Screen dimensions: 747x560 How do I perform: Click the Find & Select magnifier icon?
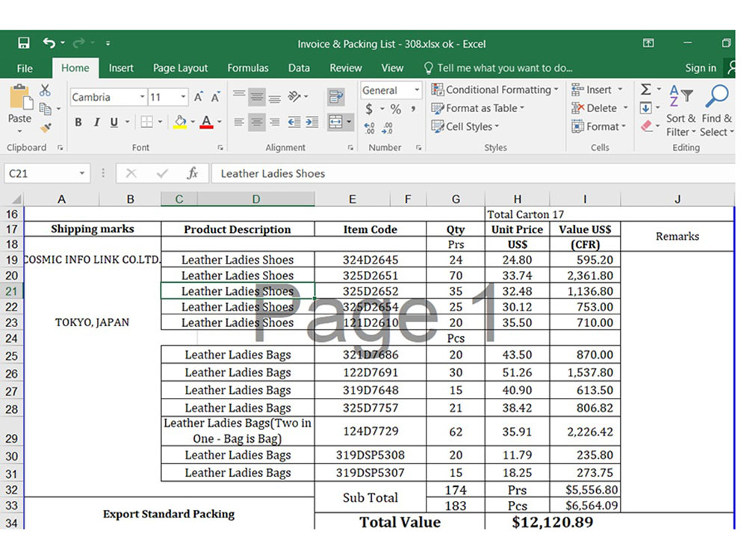click(x=716, y=96)
